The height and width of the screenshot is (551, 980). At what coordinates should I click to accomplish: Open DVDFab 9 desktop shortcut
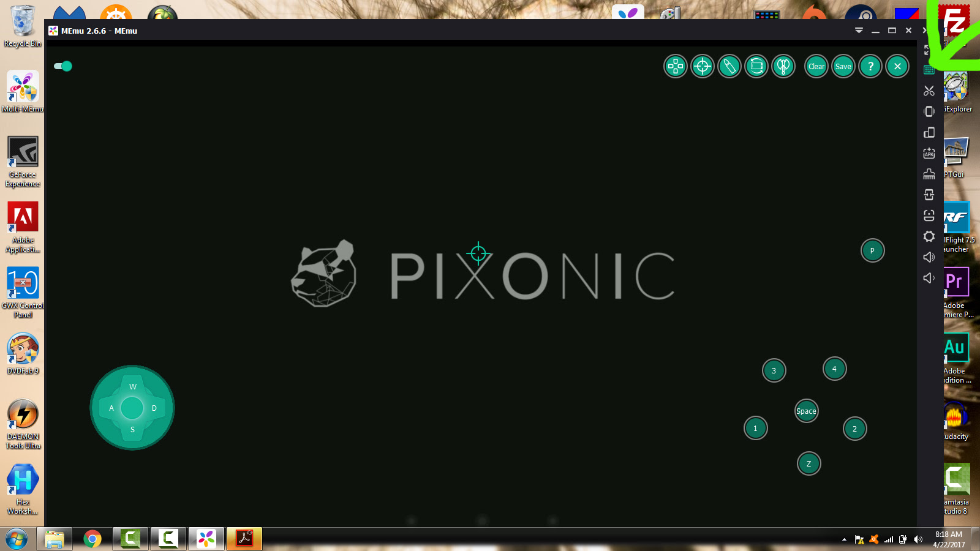coord(23,354)
